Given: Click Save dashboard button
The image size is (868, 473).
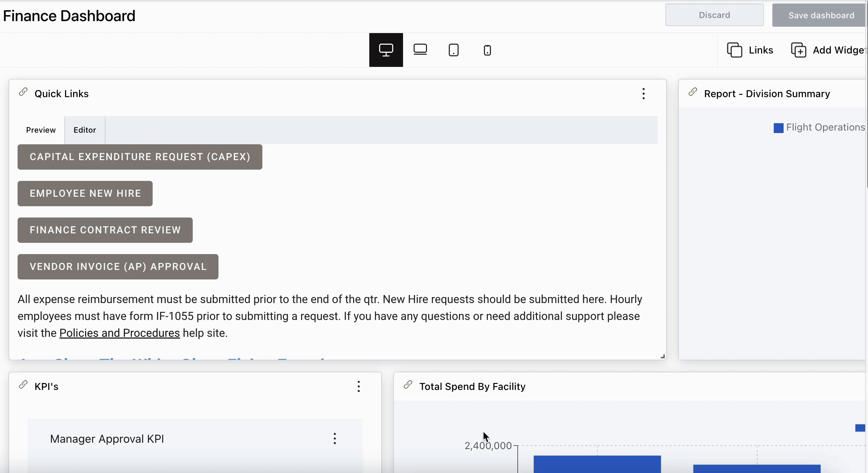Looking at the screenshot, I should pos(821,15).
